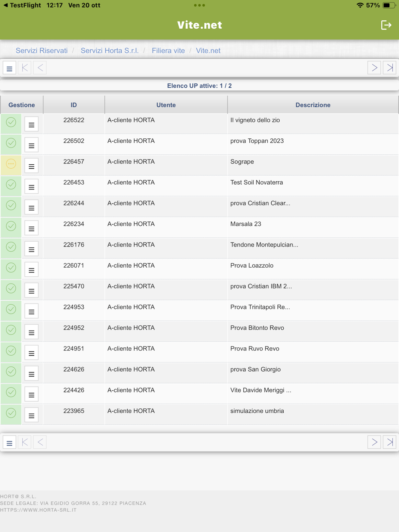Select description 'Test Soil Novaterra'
This screenshot has height=532, width=399.
(x=257, y=182)
